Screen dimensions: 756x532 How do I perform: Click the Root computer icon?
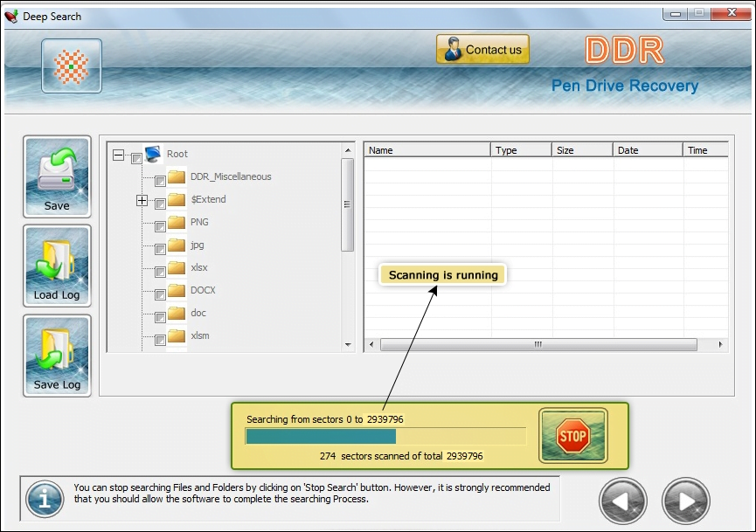coord(153,155)
